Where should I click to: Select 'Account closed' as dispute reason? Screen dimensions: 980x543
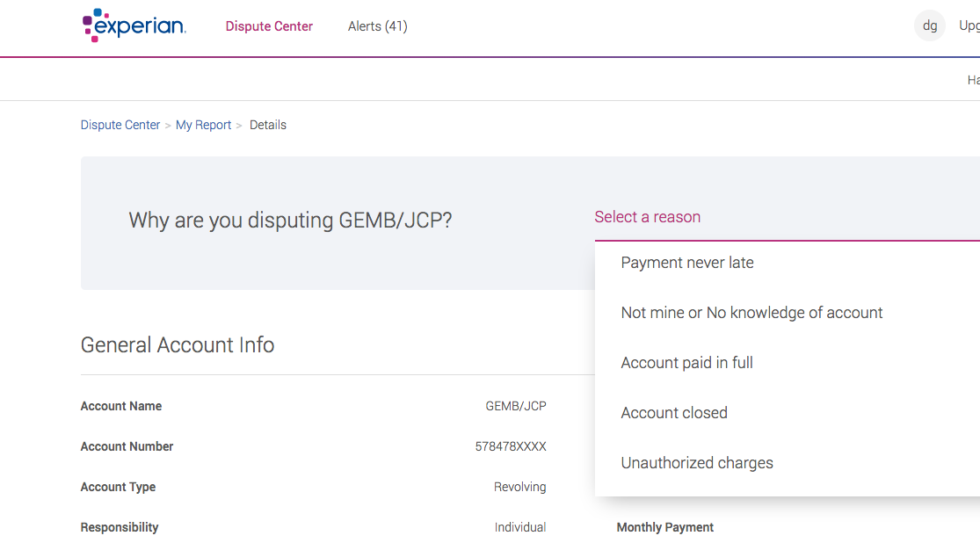click(674, 413)
